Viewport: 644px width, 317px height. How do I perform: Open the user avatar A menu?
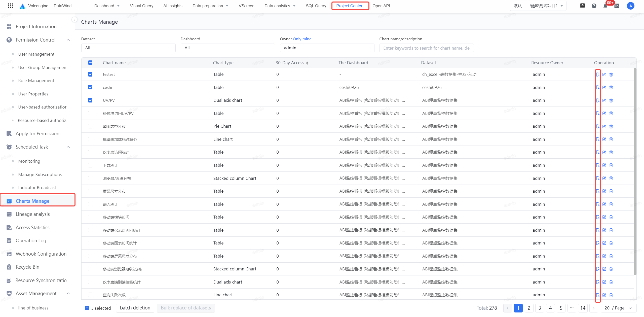630,6
